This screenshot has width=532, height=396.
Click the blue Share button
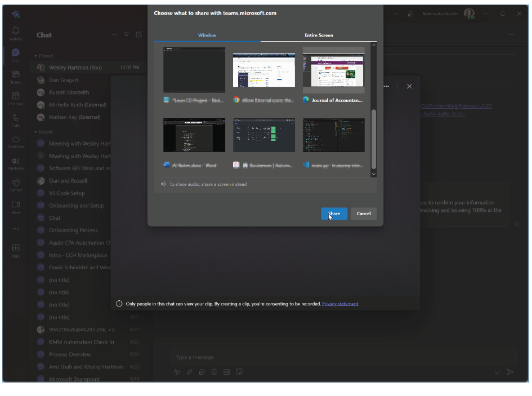[x=334, y=213]
